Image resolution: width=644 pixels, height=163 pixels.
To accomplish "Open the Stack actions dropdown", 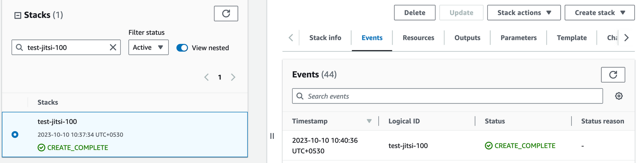I will click(524, 12).
